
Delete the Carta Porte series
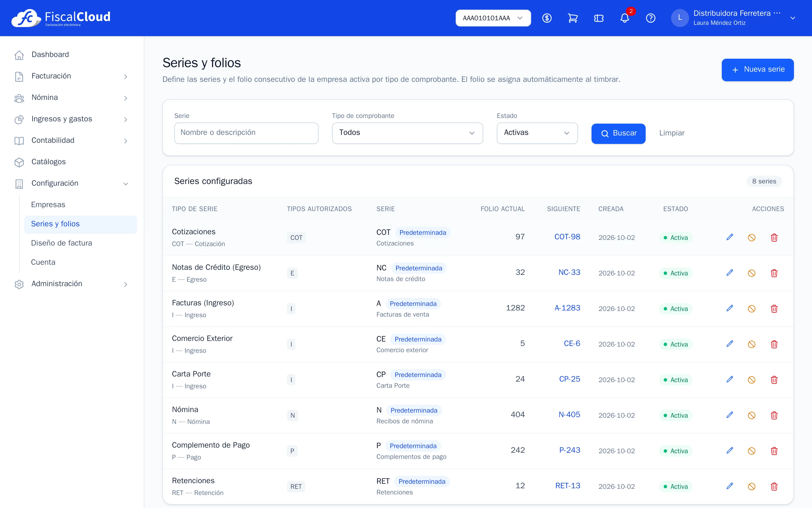774,380
